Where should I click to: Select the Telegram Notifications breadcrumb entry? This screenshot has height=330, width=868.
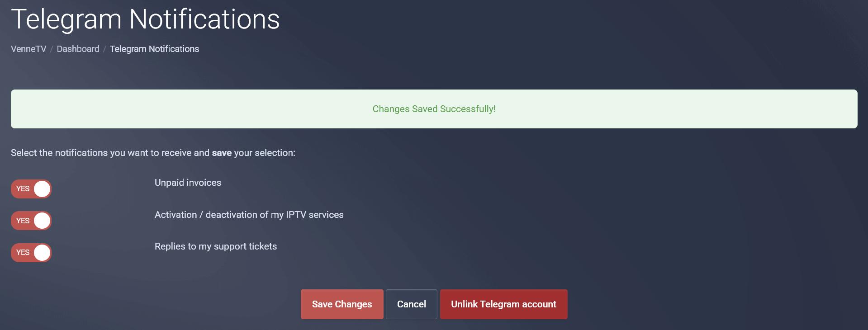click(154, 49)
